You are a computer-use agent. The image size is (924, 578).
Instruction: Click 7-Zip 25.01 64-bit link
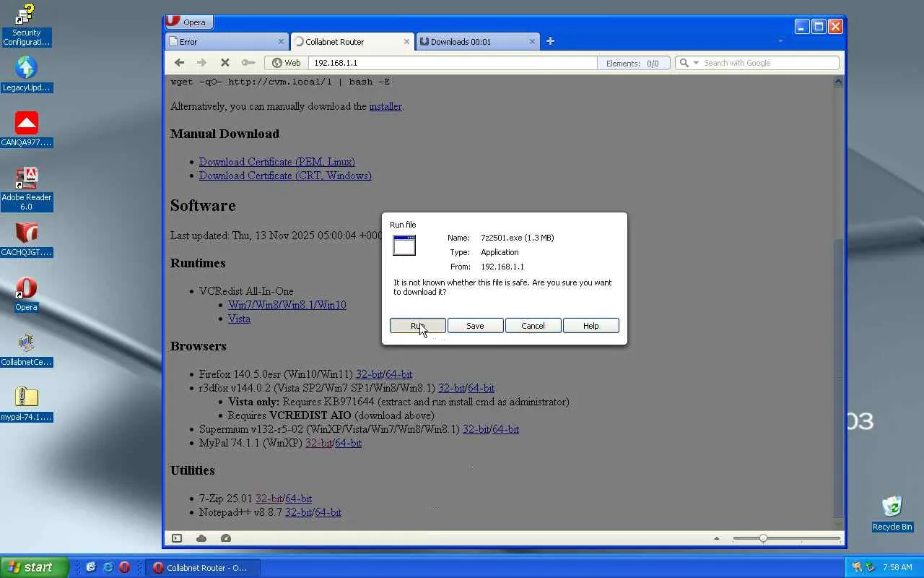298,499
